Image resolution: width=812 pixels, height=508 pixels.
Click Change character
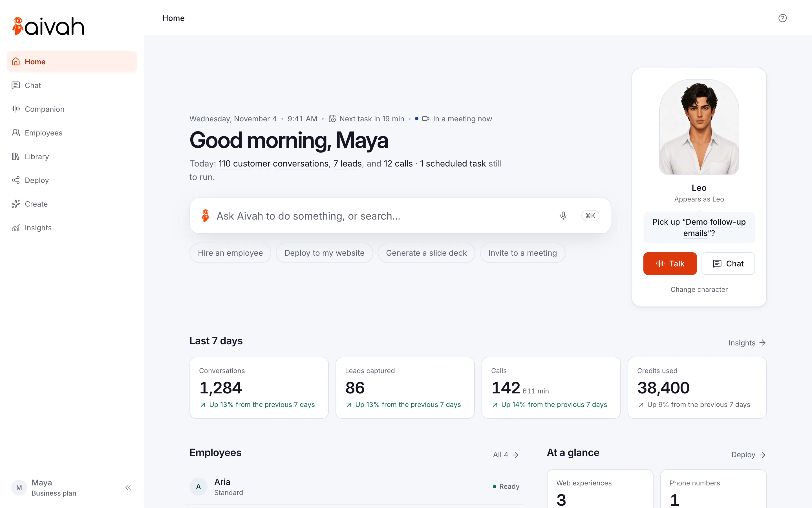click(699, 289)
